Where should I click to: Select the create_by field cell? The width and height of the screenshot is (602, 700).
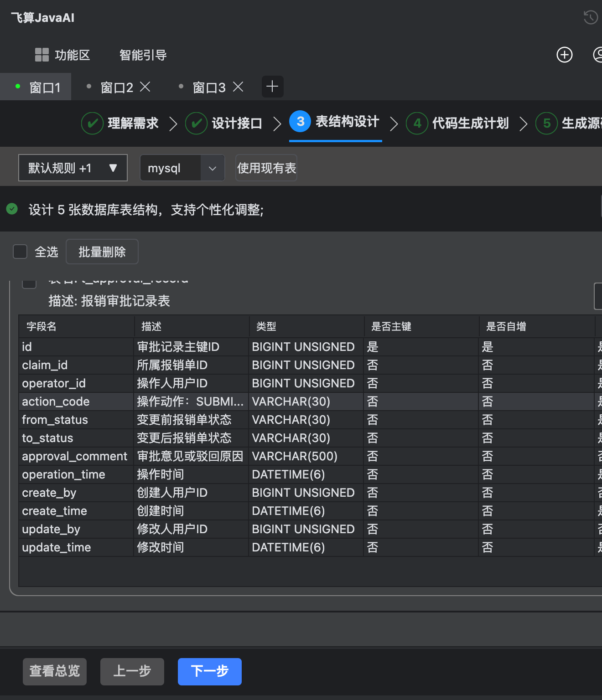click(76, 493)
